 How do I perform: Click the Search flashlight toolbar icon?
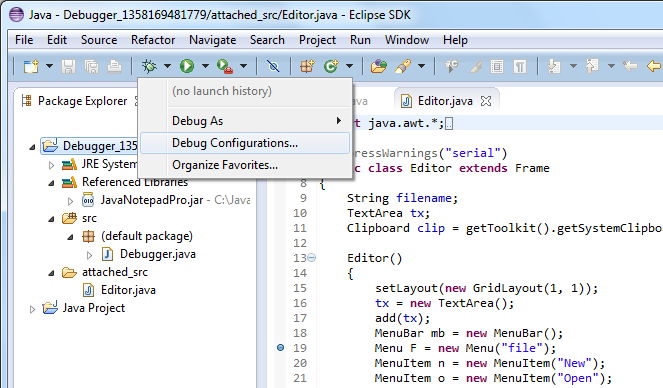pyautogui.click(x=403, y=66)
